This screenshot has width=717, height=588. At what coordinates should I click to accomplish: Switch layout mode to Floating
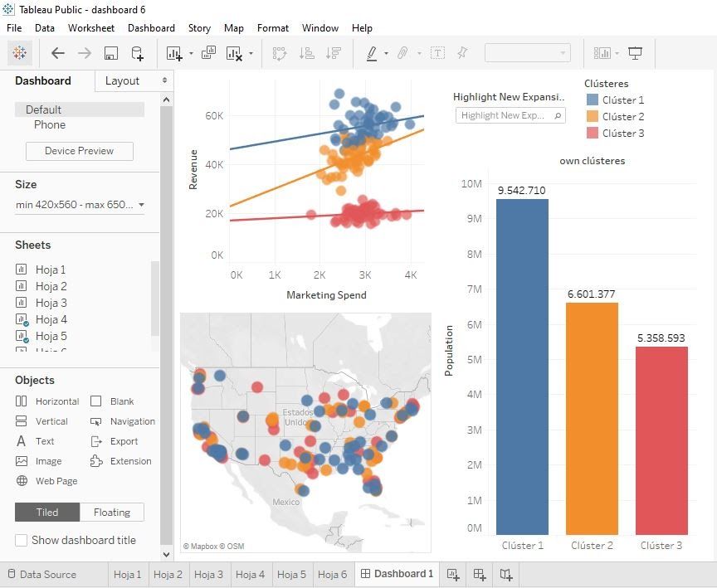(111, 513)
